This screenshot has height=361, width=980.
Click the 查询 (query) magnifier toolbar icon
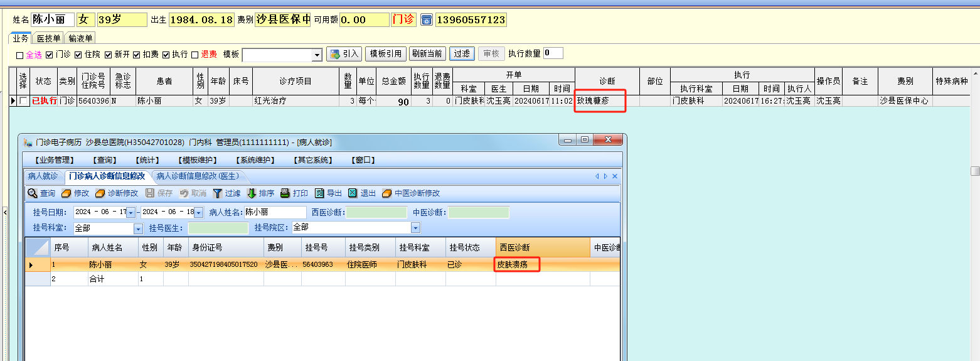coord(33,193)
